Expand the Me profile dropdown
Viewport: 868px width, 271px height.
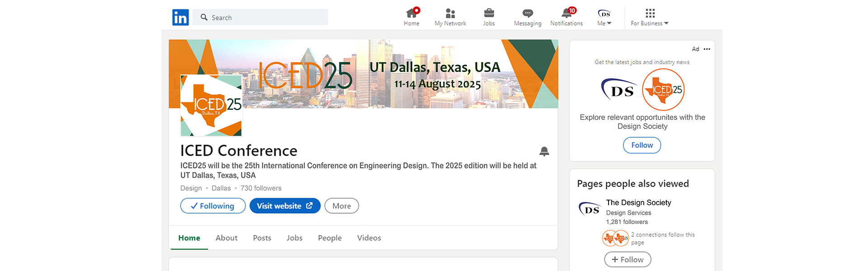tap(604, 17)
